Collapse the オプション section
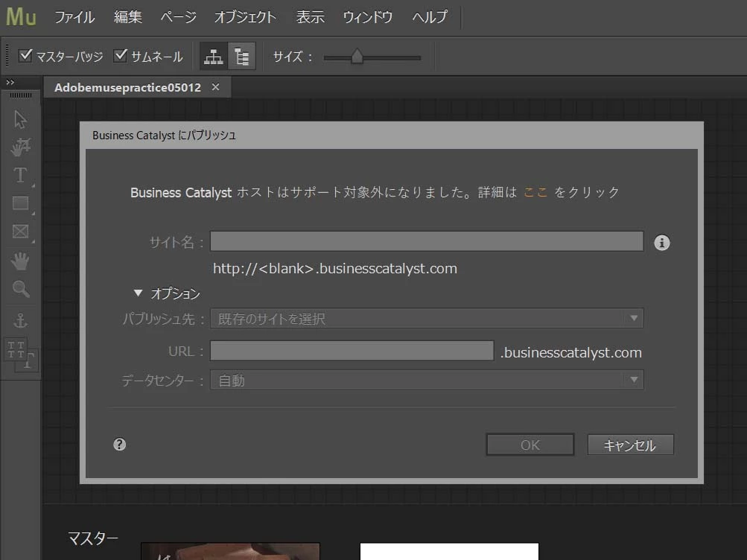Image resolution: width=747 pixels, height=560 pixels. (138, 293)
